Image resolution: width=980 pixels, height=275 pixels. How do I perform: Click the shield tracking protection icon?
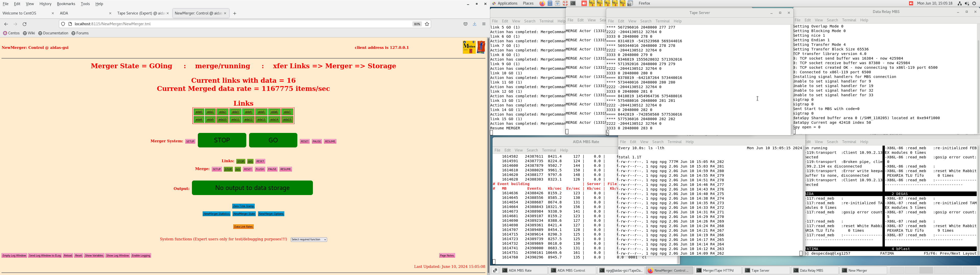coord(63,24)
